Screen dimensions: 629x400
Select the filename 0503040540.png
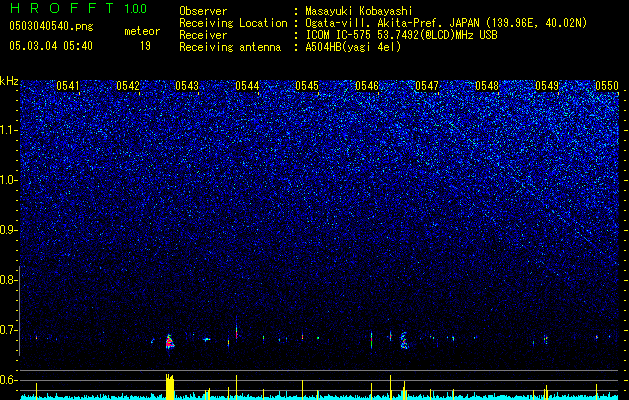pos(51,27)
